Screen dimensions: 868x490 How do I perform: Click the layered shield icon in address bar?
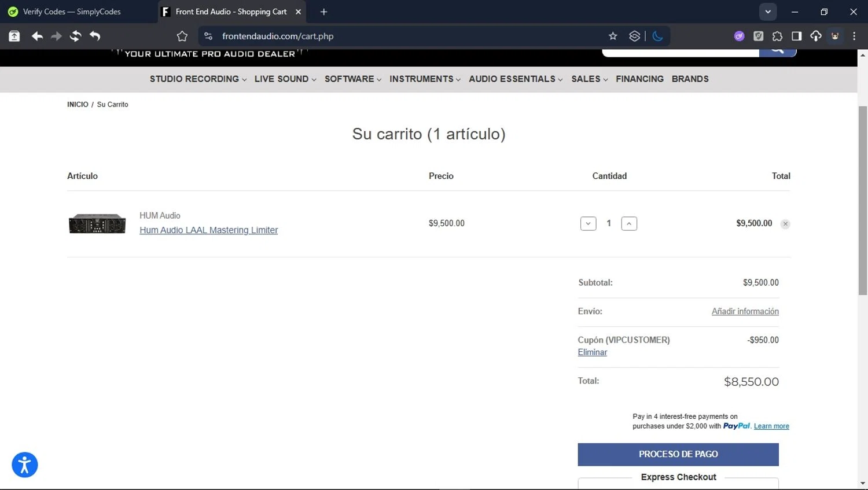tap(635, 36)
